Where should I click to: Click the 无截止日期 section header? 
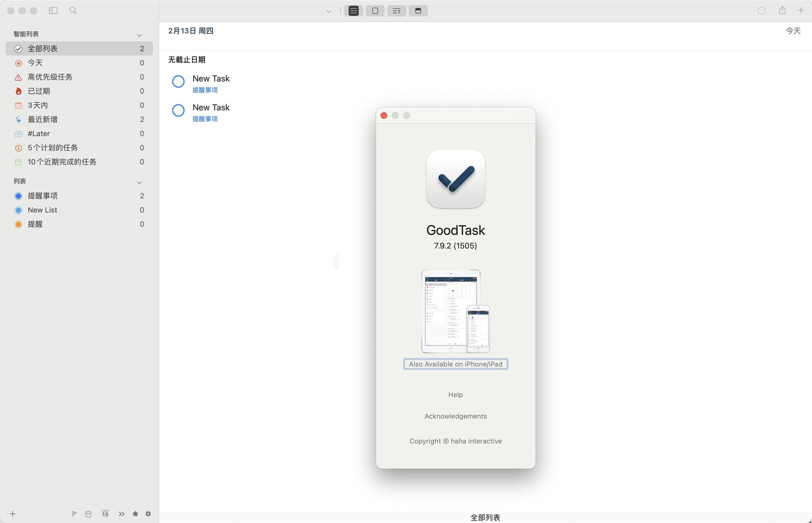tap(187, 60)
